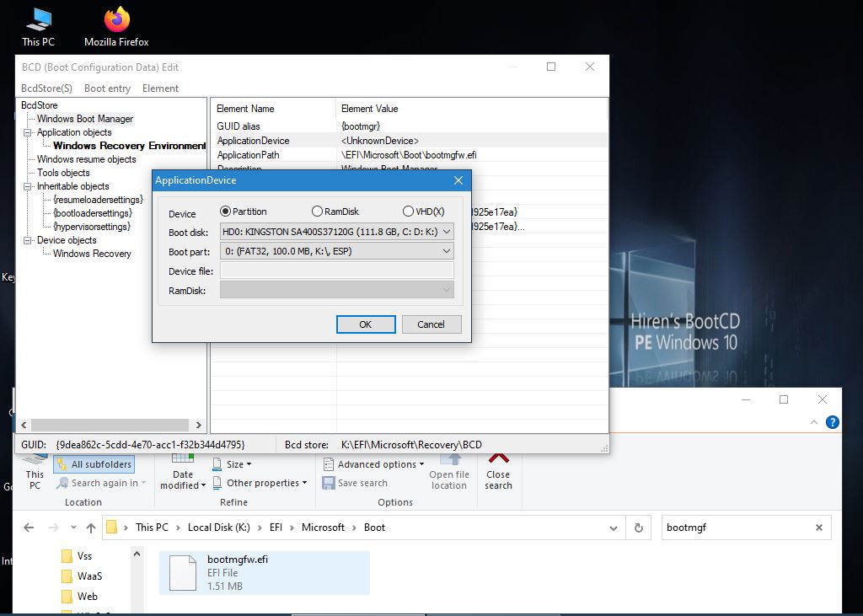Open the BcdStore(S) menu
This screenshot has width=863, height=616.
(x=46, y=88)
